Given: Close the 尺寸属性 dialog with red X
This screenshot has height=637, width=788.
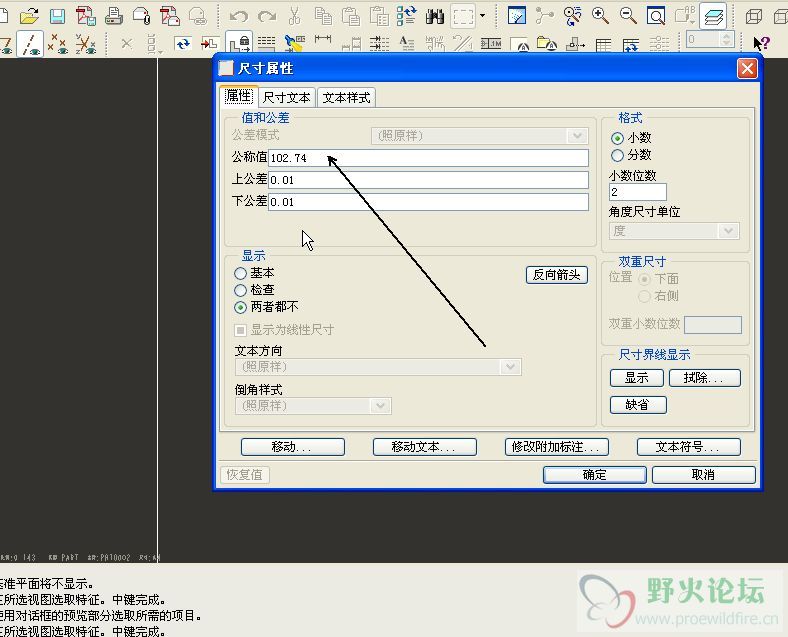Looking at the screenshot, I should (747, 68).
